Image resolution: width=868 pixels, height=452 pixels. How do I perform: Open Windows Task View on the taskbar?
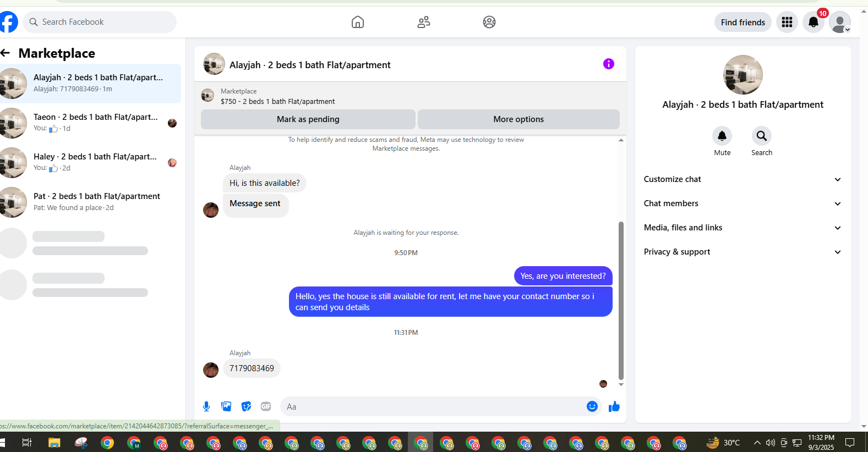pos(26,443)
